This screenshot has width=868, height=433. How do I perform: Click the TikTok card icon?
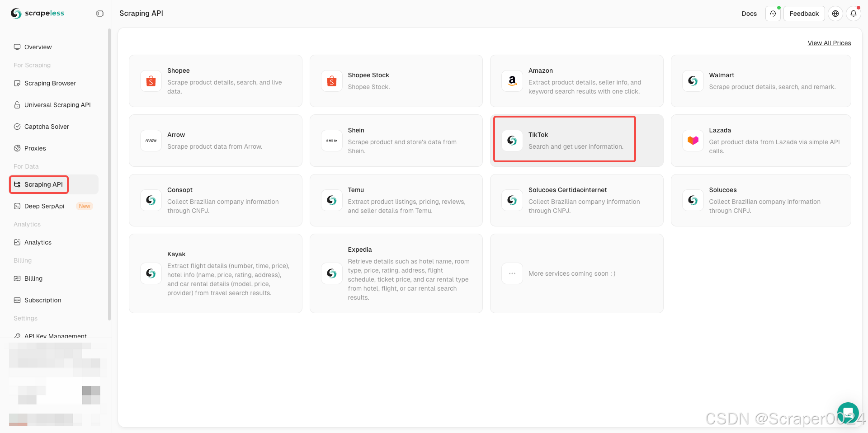pos(512,141)
